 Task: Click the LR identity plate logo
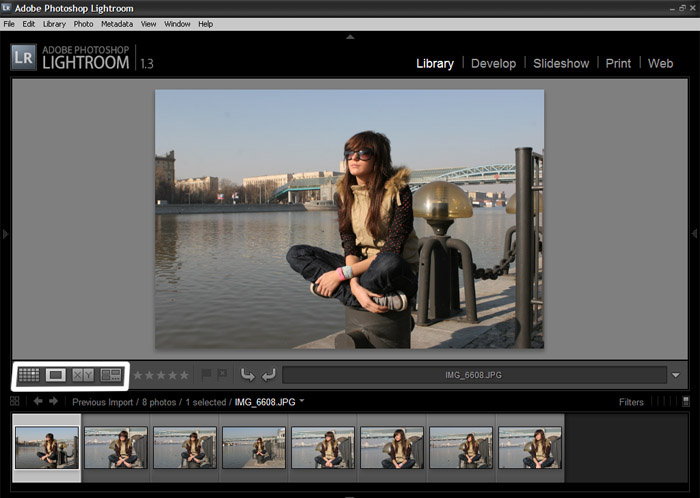23,58
